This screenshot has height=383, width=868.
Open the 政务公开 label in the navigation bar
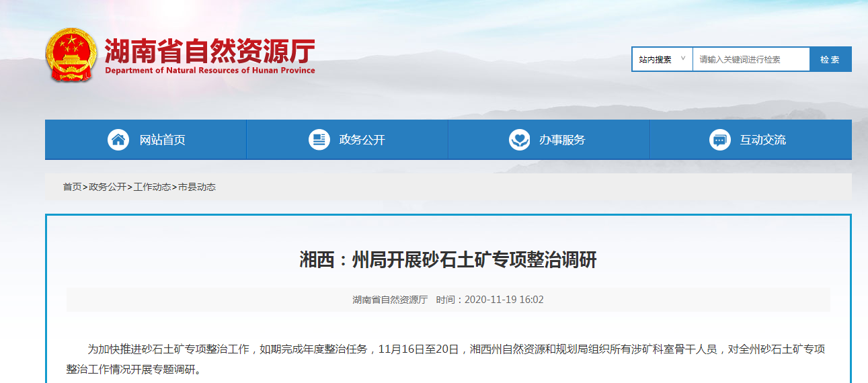[362, 140]
